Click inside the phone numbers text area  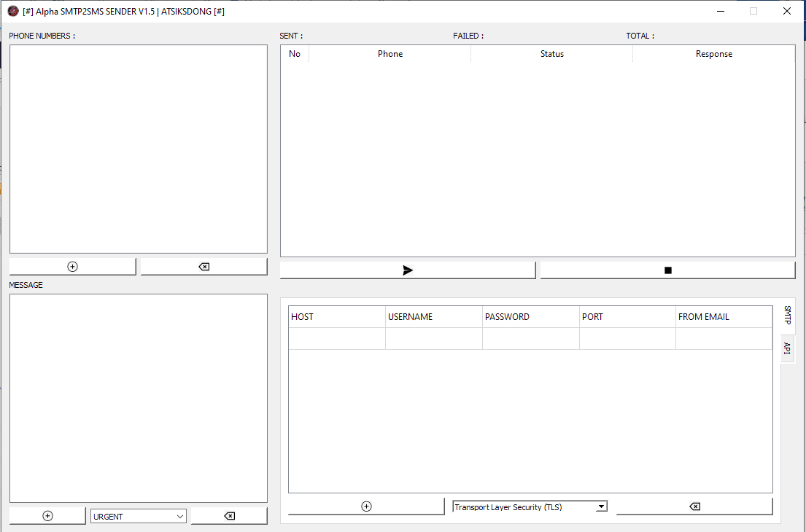(x=139, y=149)
